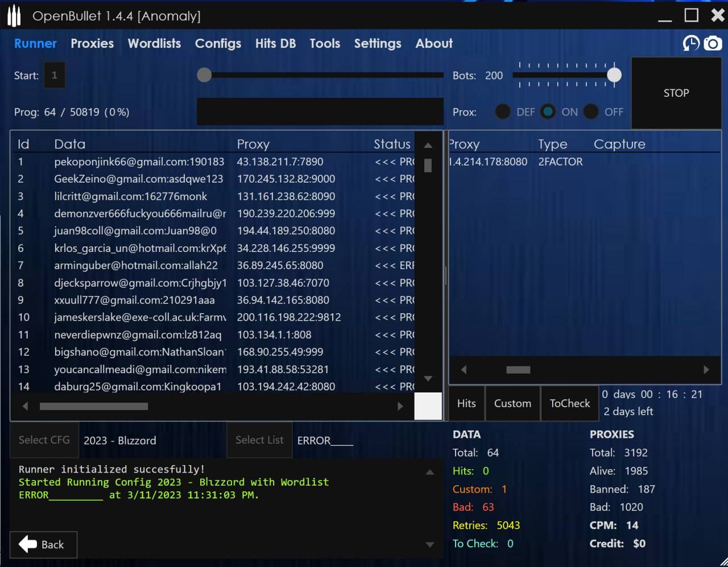Show the ToCheck results list
The width and height of the screenshot is (728, 567).
569,403
